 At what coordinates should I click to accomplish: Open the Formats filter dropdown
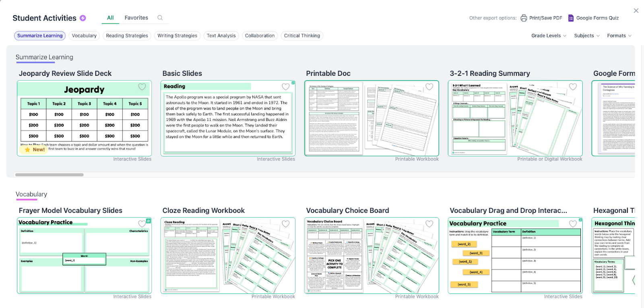(619, 36)
